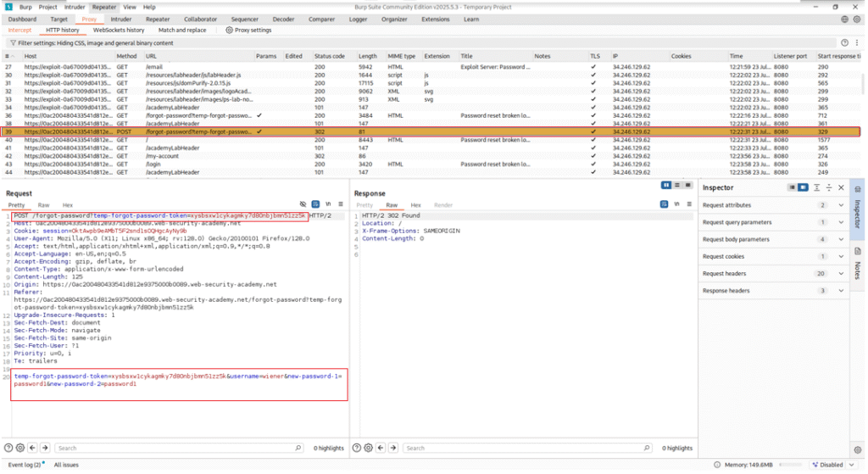The height and width of the screenshot is (474, 868).
Task: Open Request search settings gear
Action: coord(20,448)
